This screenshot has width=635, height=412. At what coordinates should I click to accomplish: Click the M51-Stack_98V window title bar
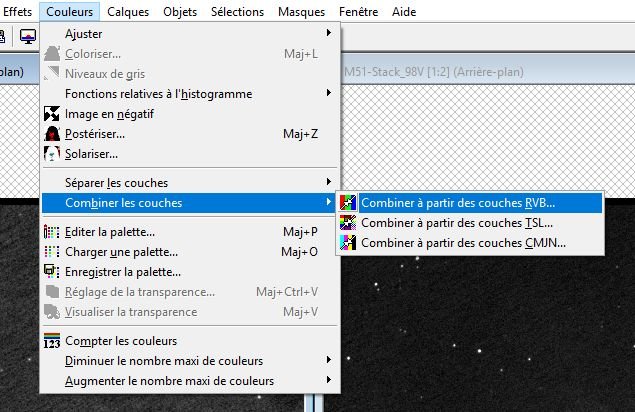[x=488, y=72]
